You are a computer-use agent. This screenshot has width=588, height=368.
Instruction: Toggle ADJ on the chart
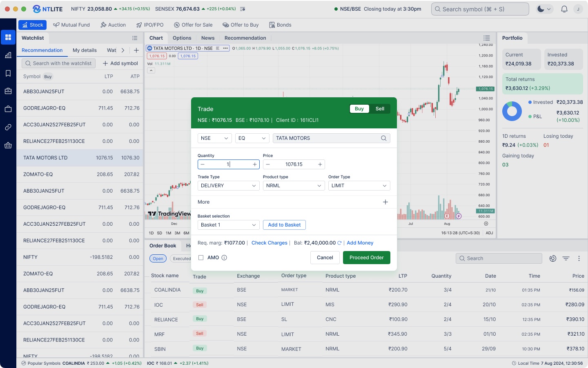coord(489,233)
